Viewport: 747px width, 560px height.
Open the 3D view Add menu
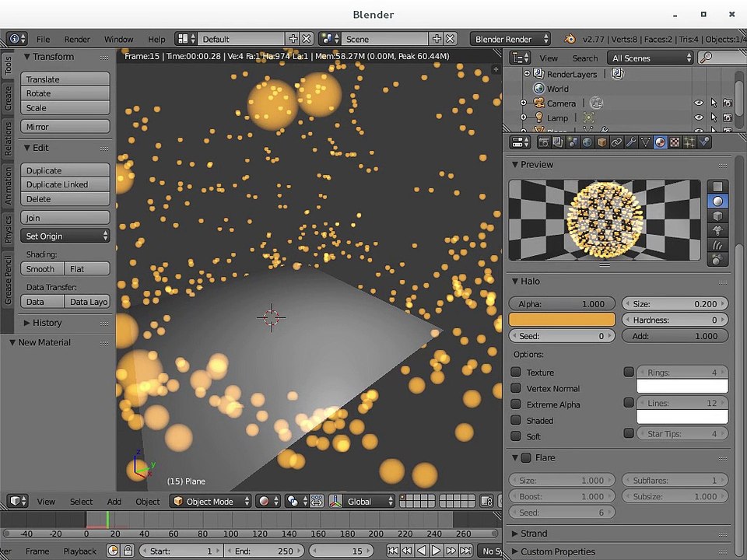tap(114, 502)
